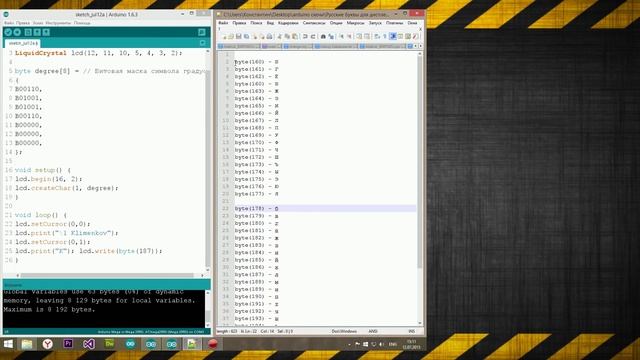Viewport: 640px width, 360px height.
Task: Toggle Word Wrap in Notepad++ toolbar
Action: tap(377, 36)
